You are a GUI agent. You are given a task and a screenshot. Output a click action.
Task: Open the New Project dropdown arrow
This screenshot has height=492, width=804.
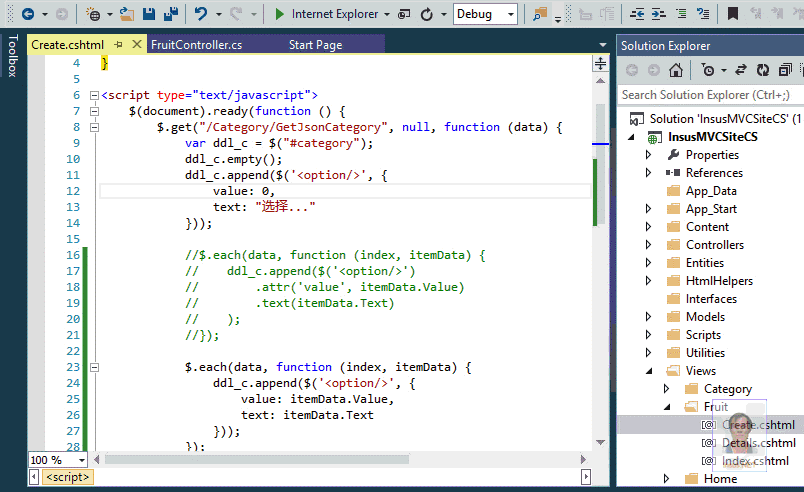pyautogui.click(x=109, y=14)
